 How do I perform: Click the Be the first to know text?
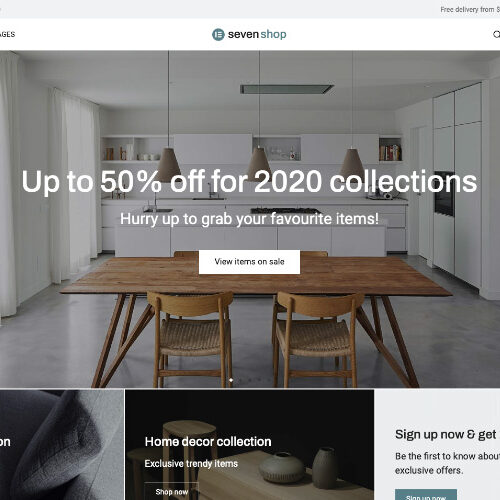coord(447,463)
